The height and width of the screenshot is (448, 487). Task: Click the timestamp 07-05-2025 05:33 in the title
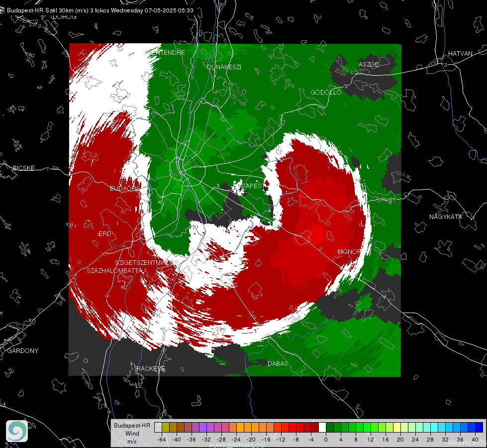pyautogui.click(x=169, y=10)
